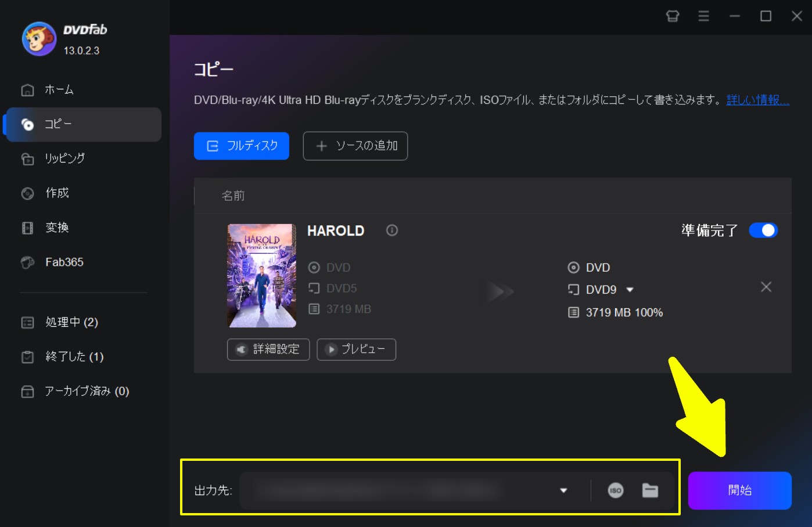
Task: Click the output size text 3719 MB 100%
Action: tap(624, 312)
